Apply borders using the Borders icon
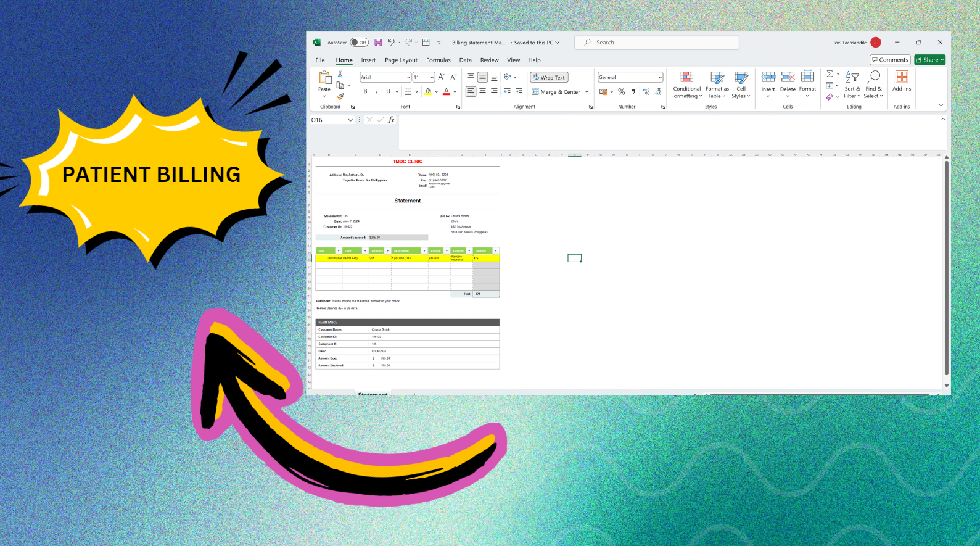Viewport: 980px width, 546px height. pos(408,91)
